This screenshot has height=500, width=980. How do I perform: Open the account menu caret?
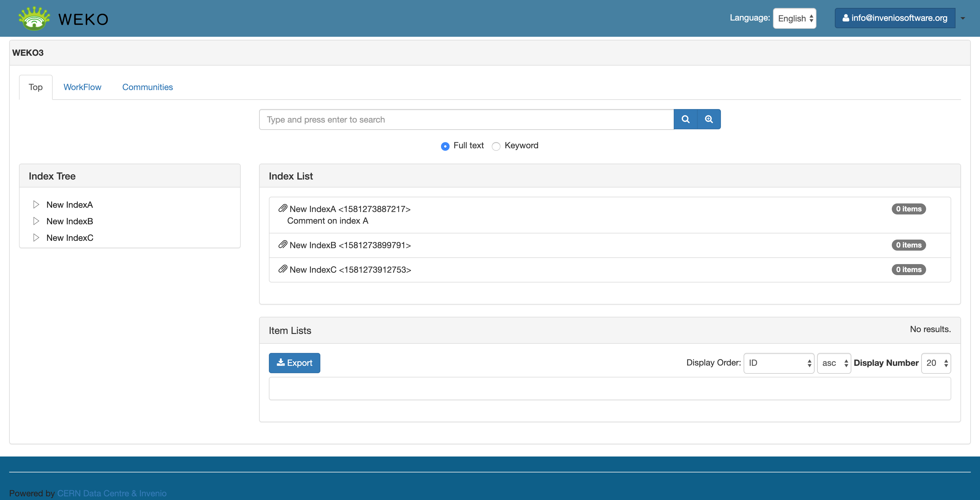click(963, 18)
